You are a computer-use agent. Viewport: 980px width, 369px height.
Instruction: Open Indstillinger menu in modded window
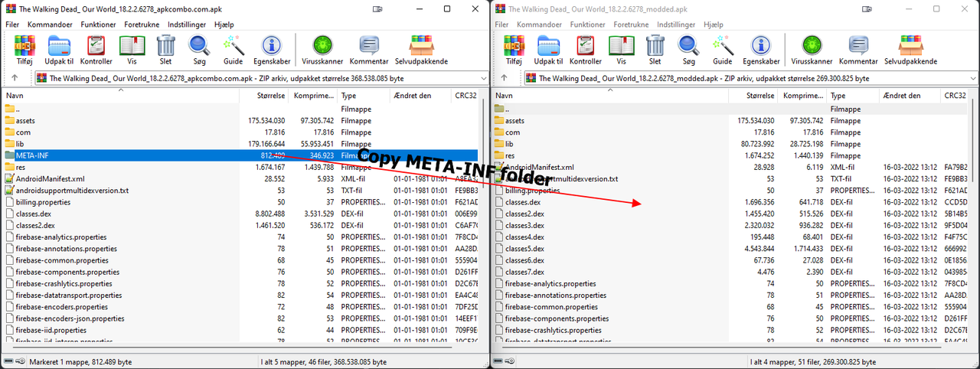coord(675,24)
